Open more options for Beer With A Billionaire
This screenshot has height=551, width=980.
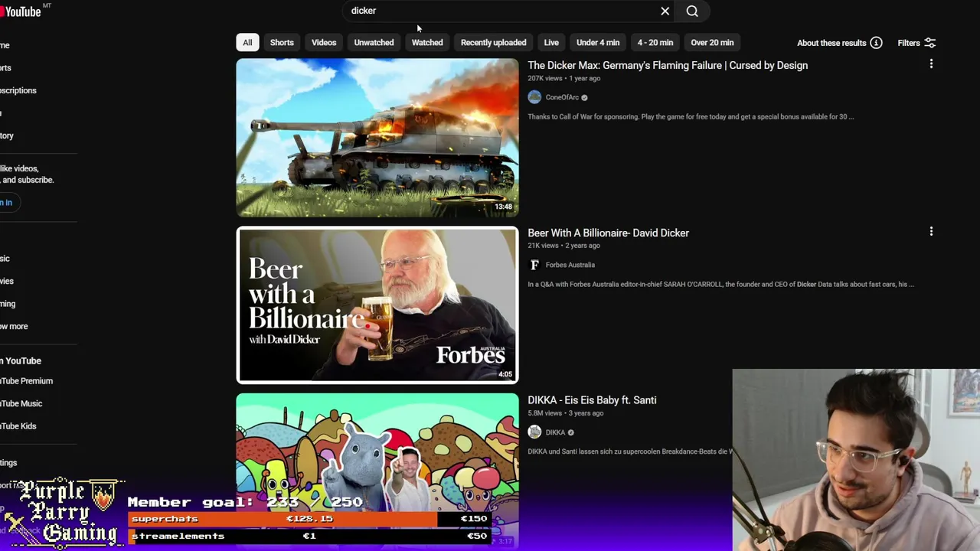(931, 231)
